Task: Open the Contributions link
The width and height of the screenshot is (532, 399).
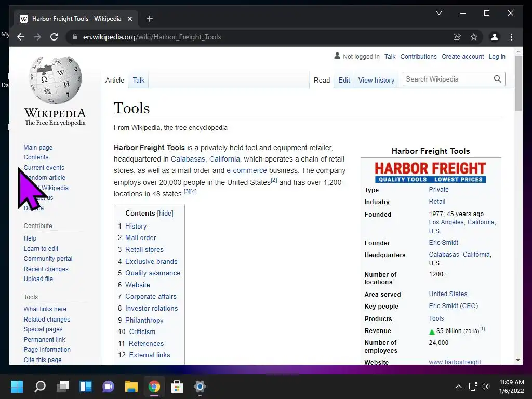Action: (418, 56)
